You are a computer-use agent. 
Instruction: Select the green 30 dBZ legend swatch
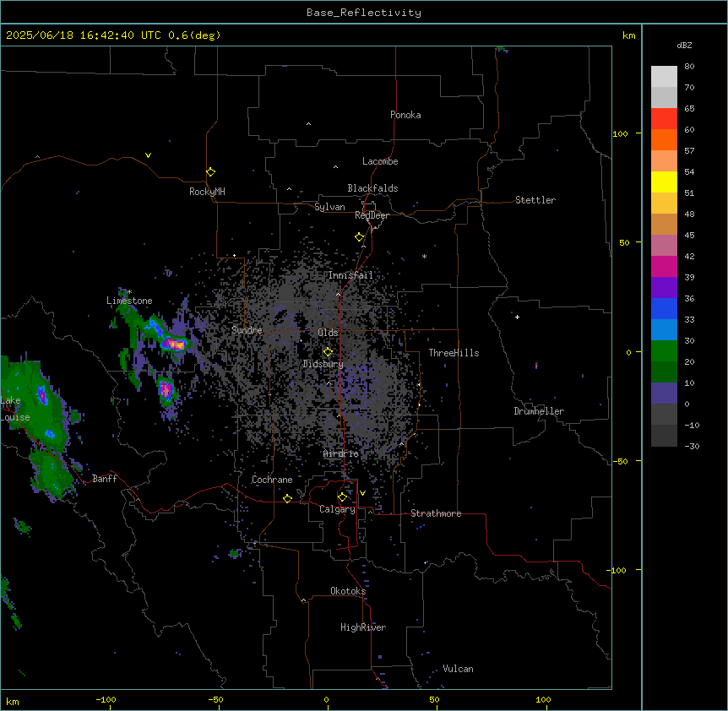(664, 351)
